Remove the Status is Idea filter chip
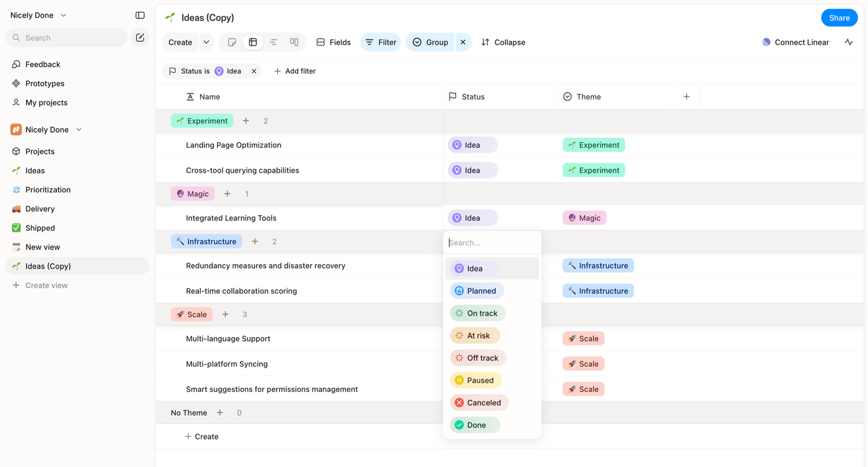Image resolution: width=868 pixels, height=467 pixels. [254, 71]
